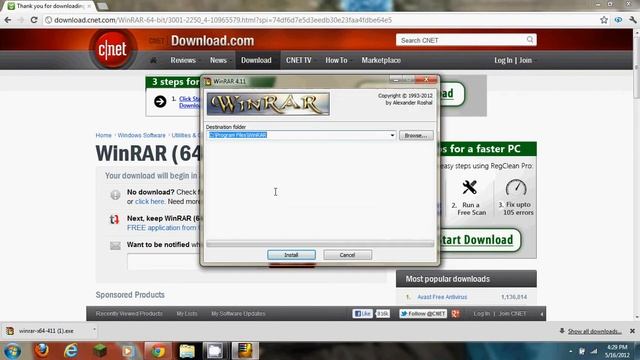Click the network signal tray icon

click(594, 351)
